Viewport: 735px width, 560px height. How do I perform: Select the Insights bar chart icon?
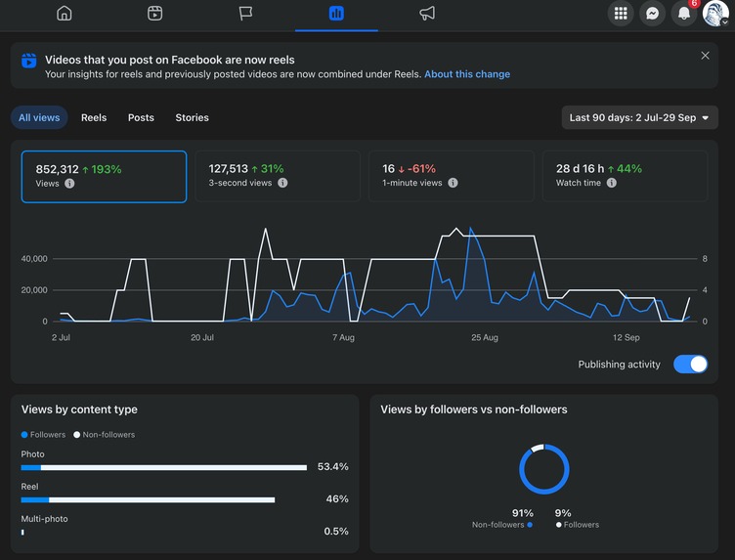336,13
